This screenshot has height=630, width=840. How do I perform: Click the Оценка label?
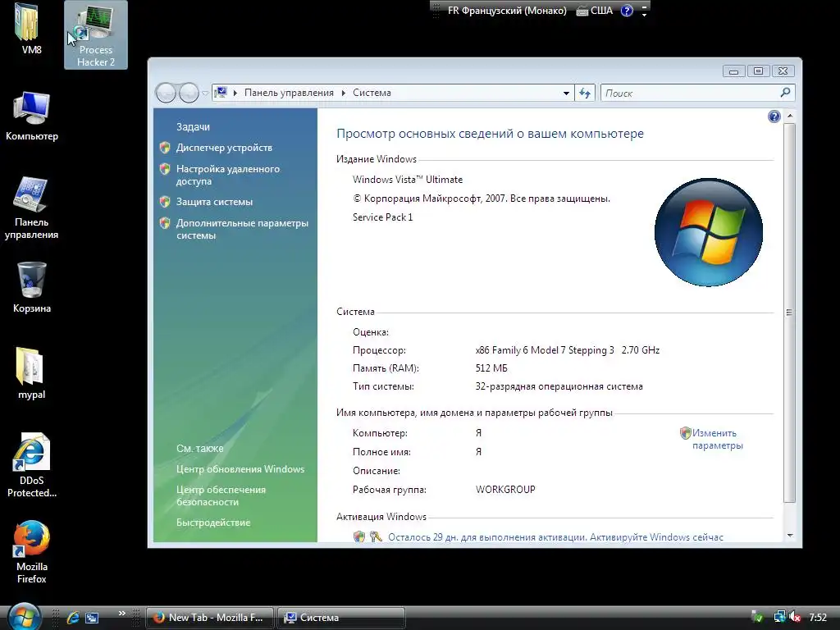(x=370, y=332)
